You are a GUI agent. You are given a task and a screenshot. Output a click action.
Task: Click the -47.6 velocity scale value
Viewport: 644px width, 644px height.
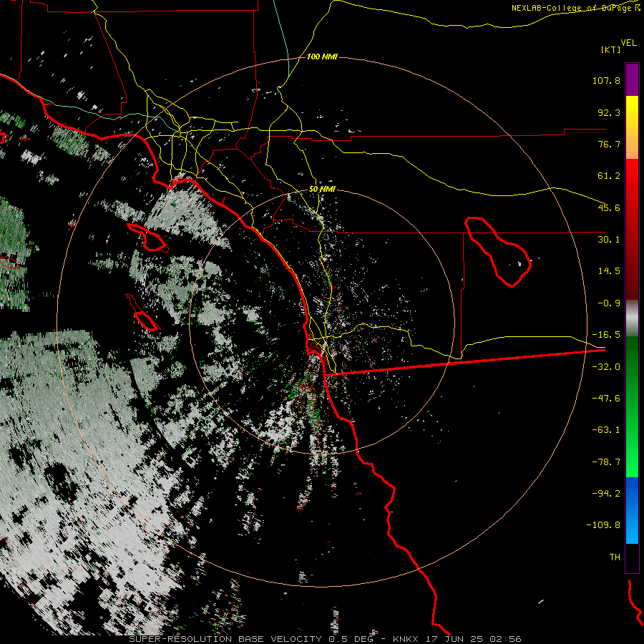(x=606, y=399)
